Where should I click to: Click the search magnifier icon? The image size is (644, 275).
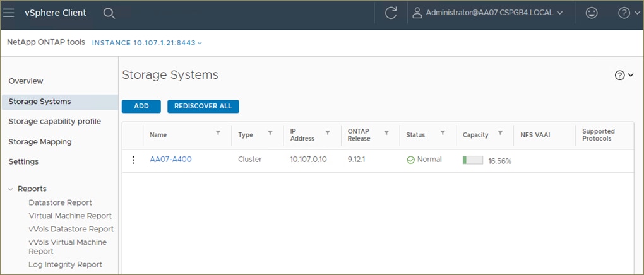click(109, 13)
